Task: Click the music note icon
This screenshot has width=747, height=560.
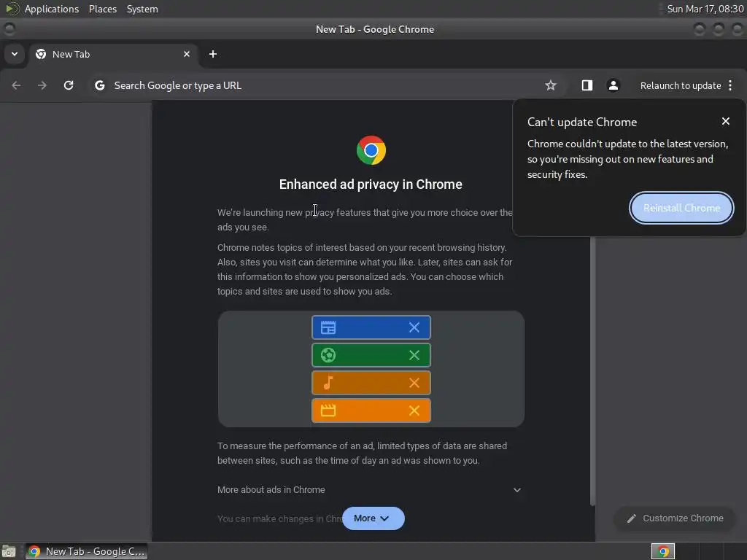Action: [x=328, y=383]
